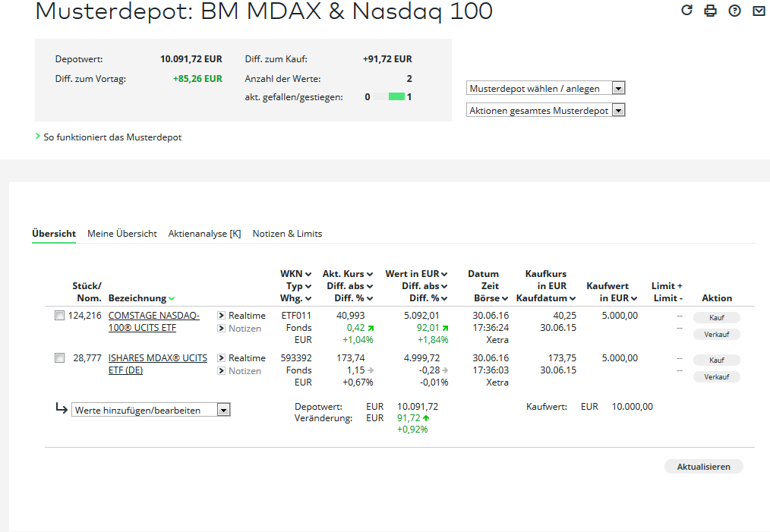Click quantity 28,777 in Stück column
This screenshot has height=532, width=770.
click(x=87, y=358)
